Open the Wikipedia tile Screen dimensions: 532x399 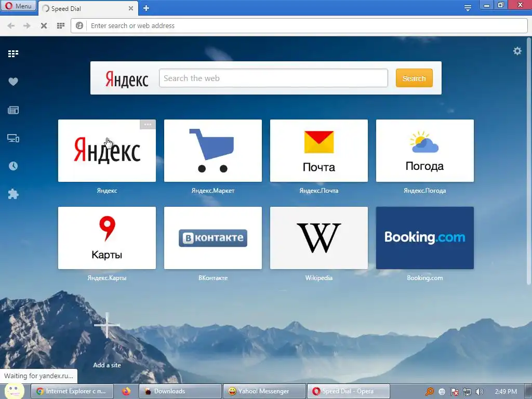[x=319, y=238]
